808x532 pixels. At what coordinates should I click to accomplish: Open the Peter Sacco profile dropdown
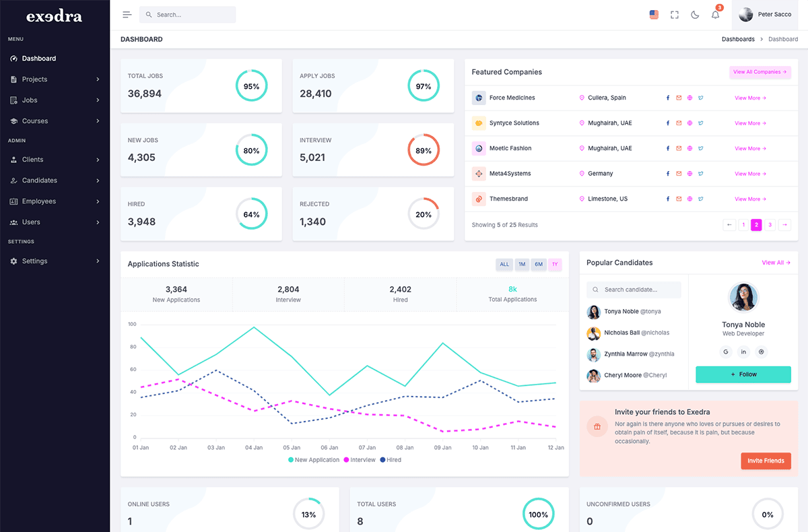click(x=765, y=15)
